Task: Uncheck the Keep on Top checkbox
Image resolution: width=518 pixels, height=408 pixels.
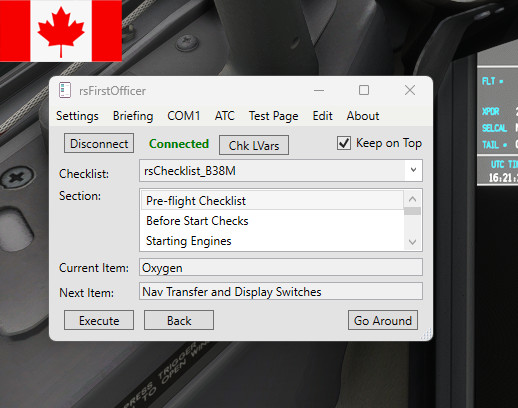Action: pos(344,143)
